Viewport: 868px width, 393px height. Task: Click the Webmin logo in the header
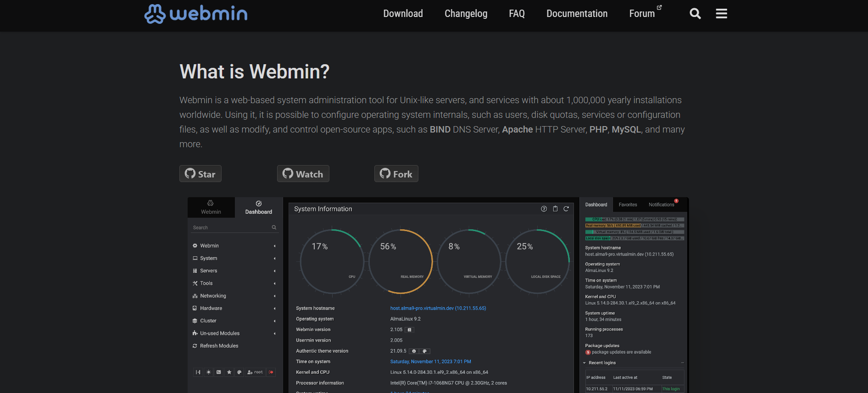tap(196, 14)
